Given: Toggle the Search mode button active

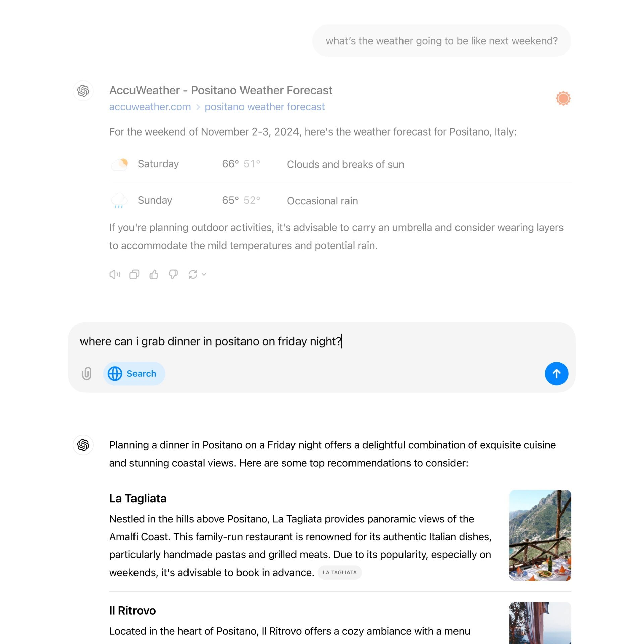Looking at the screenshot, I should (x=133, y=373).
